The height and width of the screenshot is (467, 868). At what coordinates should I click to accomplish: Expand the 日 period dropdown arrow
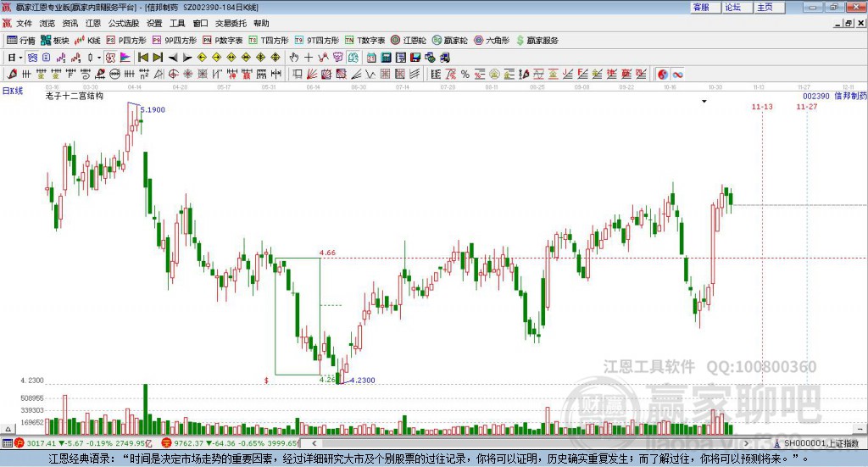click(20, 58)
